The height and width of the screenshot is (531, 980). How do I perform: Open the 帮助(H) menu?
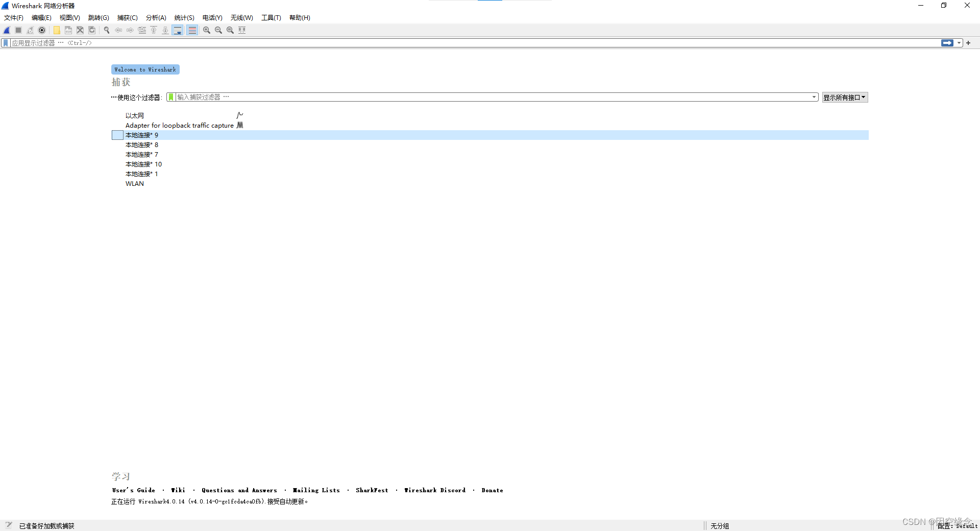[300, 18]
